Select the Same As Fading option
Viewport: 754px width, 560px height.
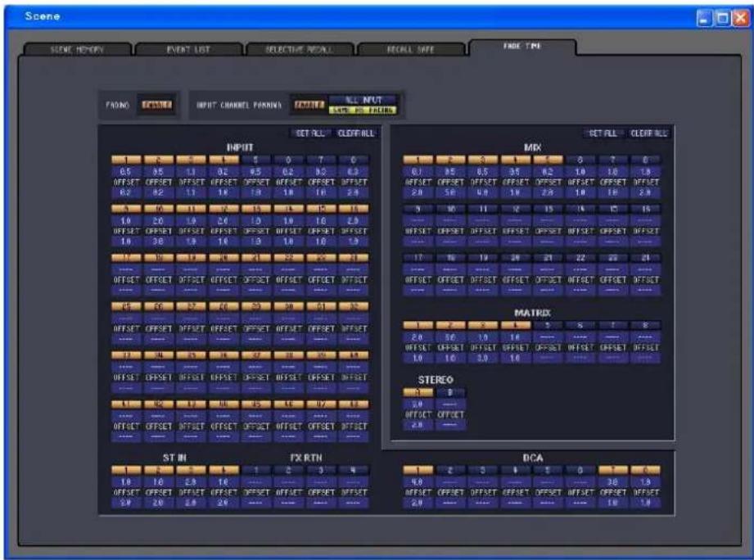pyautogui.click(x=363, y=111)
